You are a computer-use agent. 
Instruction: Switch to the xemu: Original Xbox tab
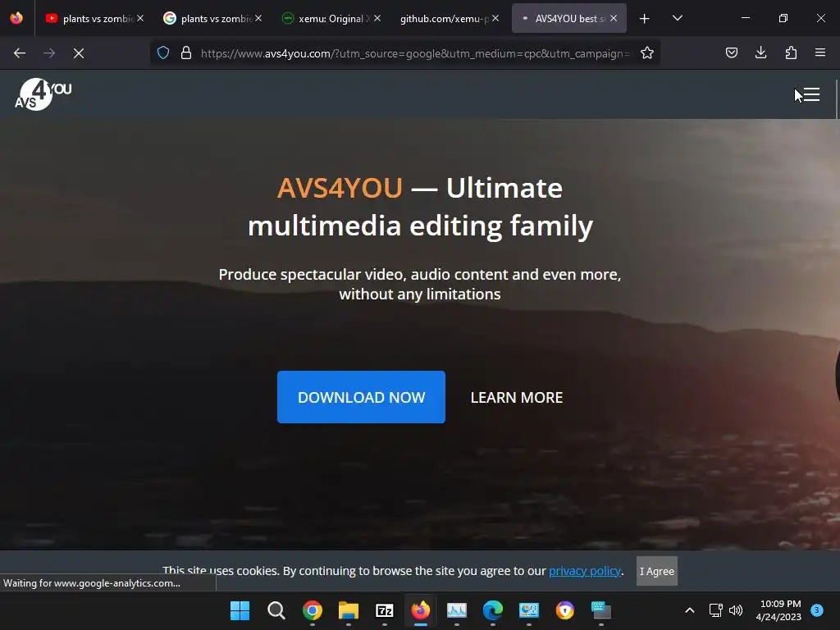[331, 18]
